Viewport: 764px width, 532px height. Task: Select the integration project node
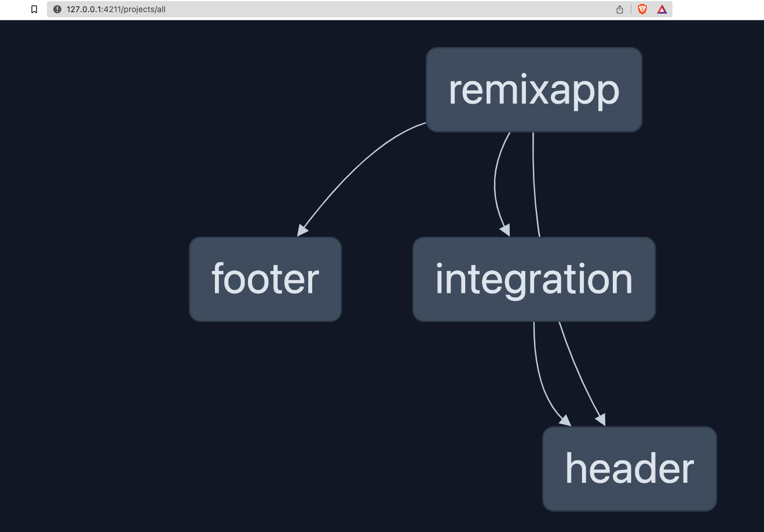click(534, 279)
